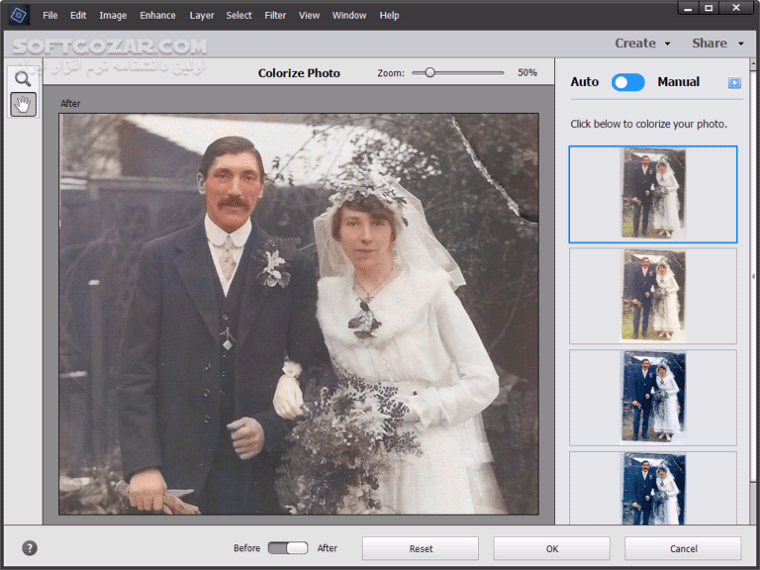The height and width of the screenshot is (570, 760).
Task: Select the fourth deep-blue colorize thumbnail
Action: point(653,488)
